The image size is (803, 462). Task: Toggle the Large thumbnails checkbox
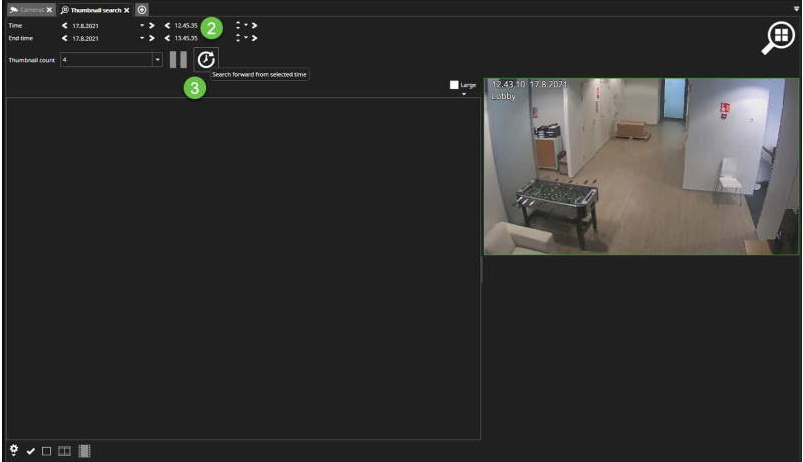[x=454, y=86]
